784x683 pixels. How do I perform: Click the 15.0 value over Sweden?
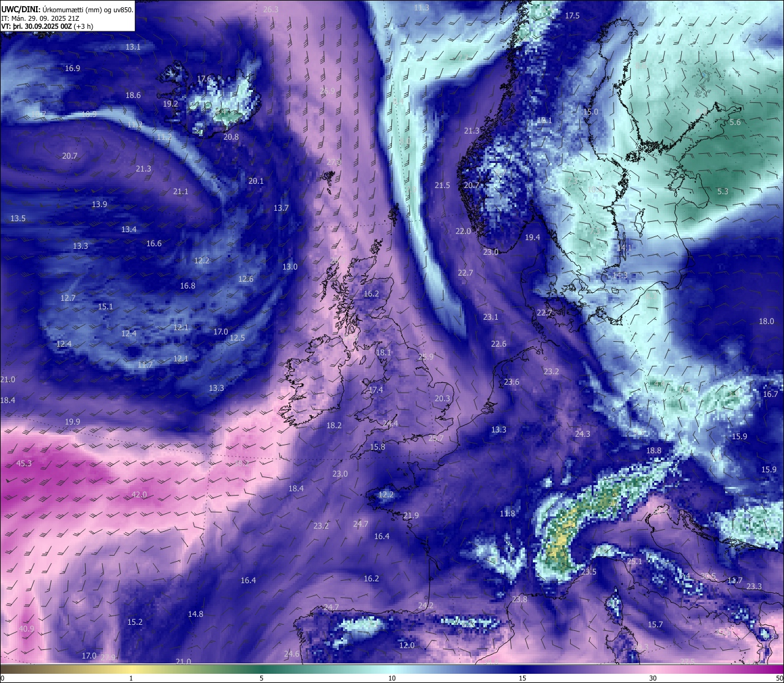pyautogui.click(x=590, y=112)
